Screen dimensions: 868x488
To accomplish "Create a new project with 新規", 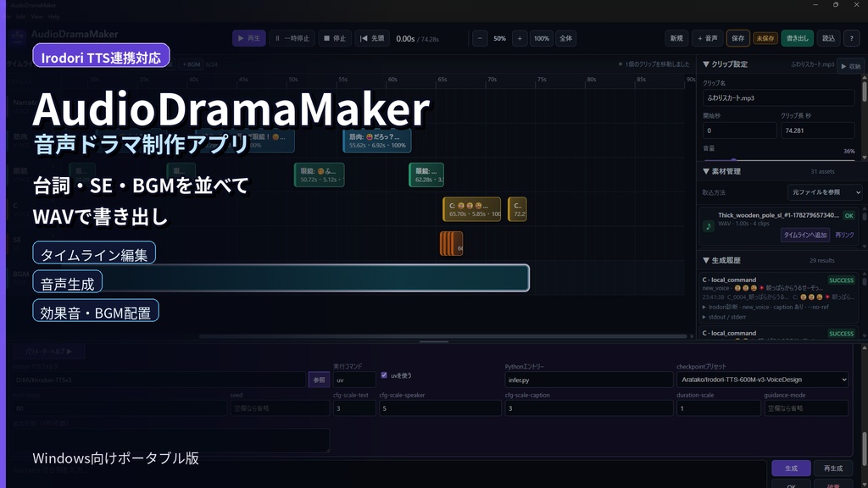I will tap(676, 38).
